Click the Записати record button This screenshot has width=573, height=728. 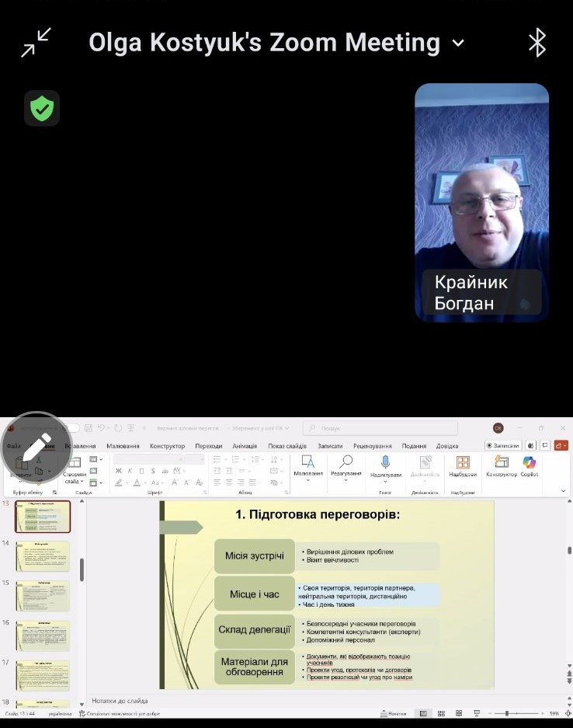(x=503, y=445)
